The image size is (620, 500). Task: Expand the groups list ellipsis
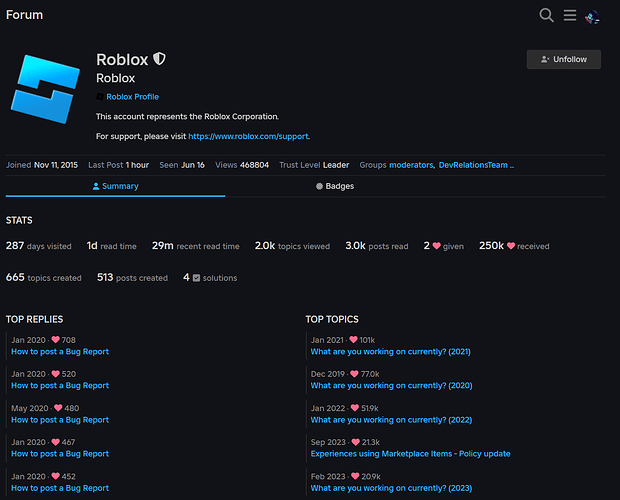[512, 166]
